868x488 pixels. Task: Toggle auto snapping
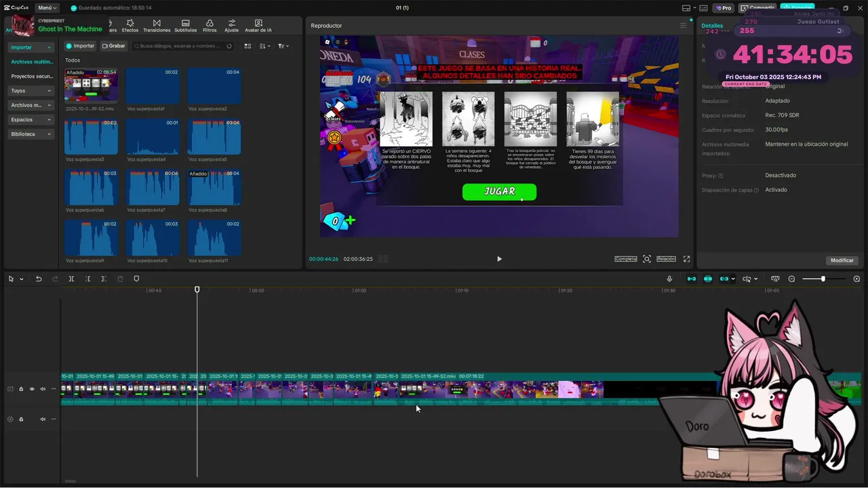point(708,279)
